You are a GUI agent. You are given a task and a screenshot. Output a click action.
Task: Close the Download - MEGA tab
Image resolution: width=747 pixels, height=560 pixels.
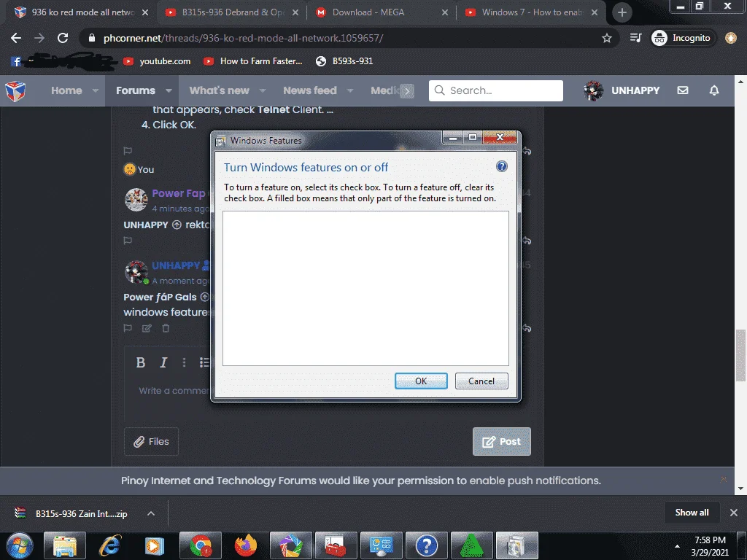(x=444, y=13)
